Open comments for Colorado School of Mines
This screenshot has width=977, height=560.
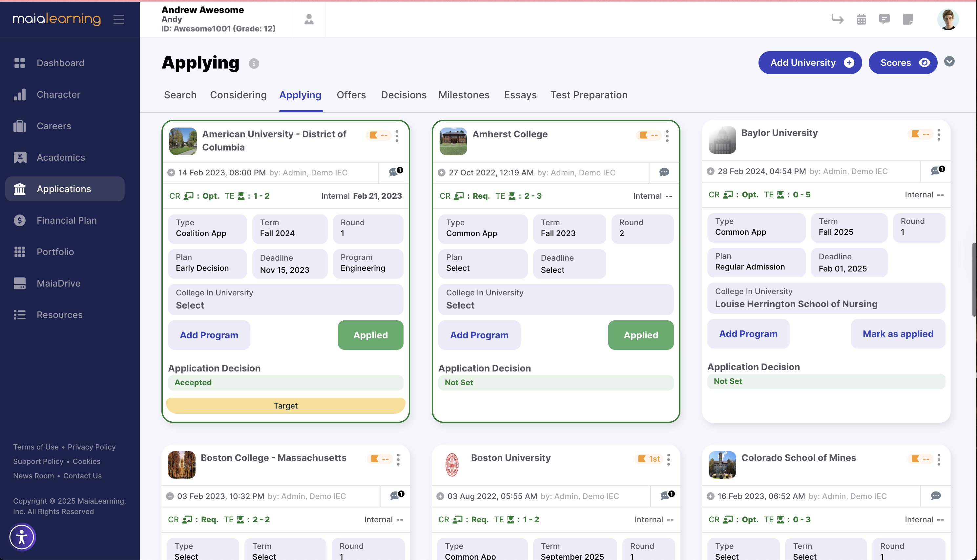pyautogui.click(x=936, y=495)
